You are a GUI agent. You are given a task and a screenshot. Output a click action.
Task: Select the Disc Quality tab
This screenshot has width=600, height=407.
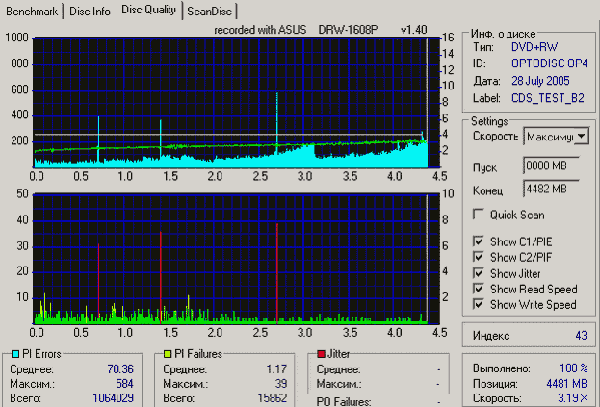coord(148,10)
